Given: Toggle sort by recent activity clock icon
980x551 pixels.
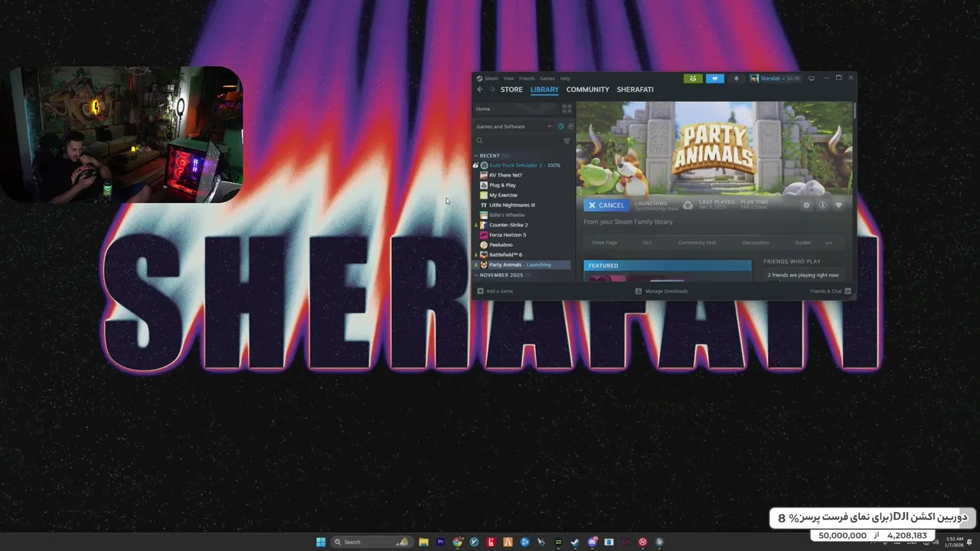Looking at the screenshot, I should (x=560, y=126).
